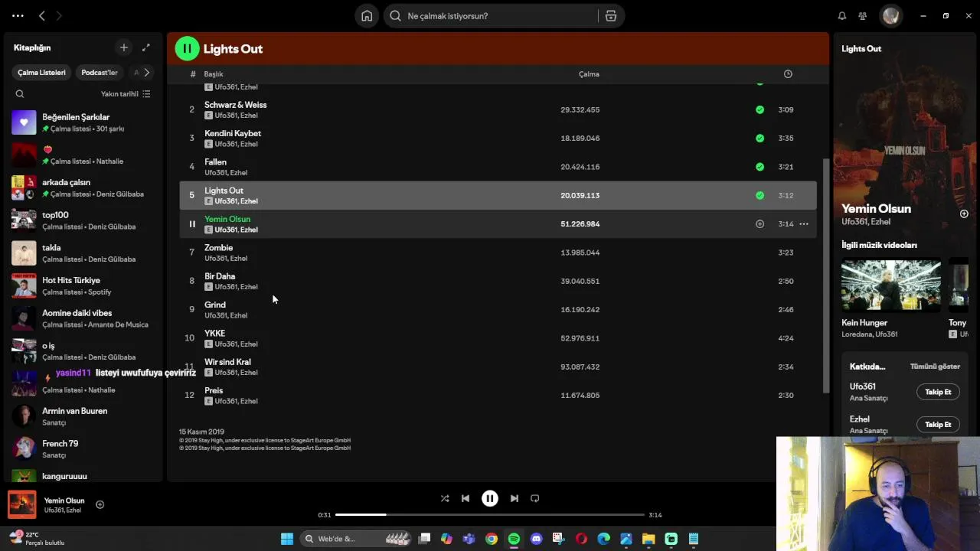Viewport: 980px width, 551px height.
Task: Open Chrome from the taskbar
Action: [492, 539]
